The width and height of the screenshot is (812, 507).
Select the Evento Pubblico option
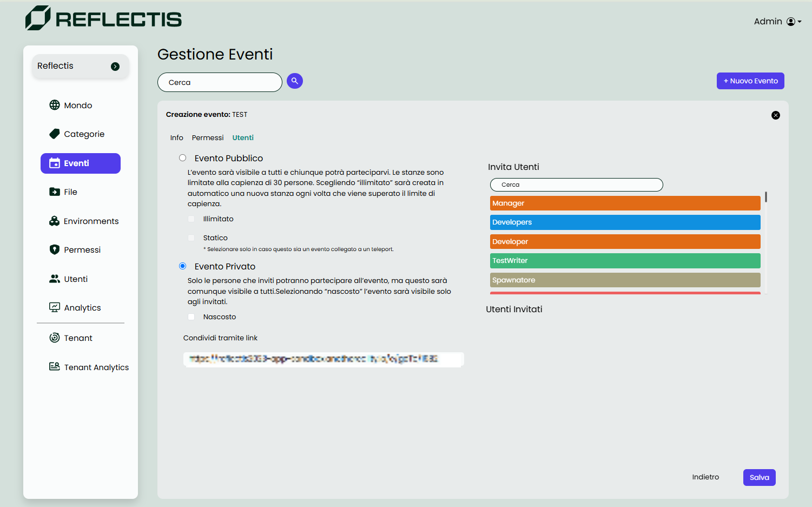(182, 157)
